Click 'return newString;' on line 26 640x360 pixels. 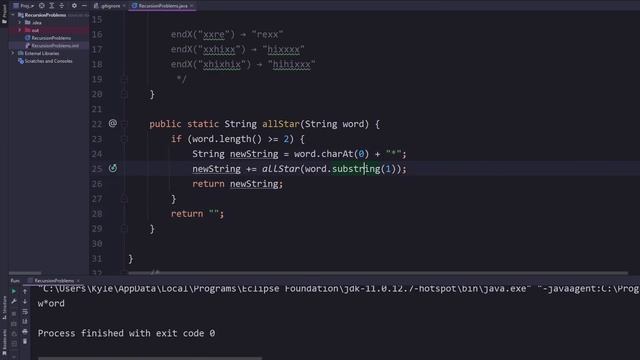(x=238, y=184)
